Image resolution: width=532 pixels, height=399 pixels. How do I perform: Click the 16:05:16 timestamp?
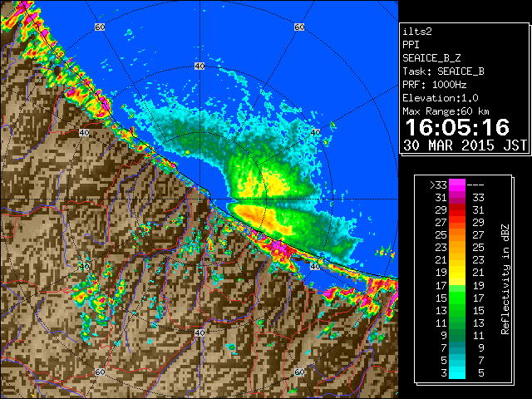(x=457, y=127)
